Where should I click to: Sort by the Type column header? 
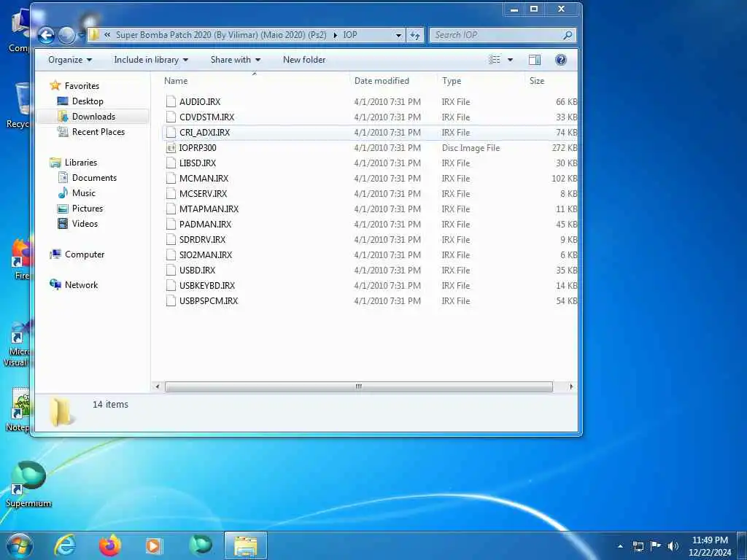click(x=452, y=81)
